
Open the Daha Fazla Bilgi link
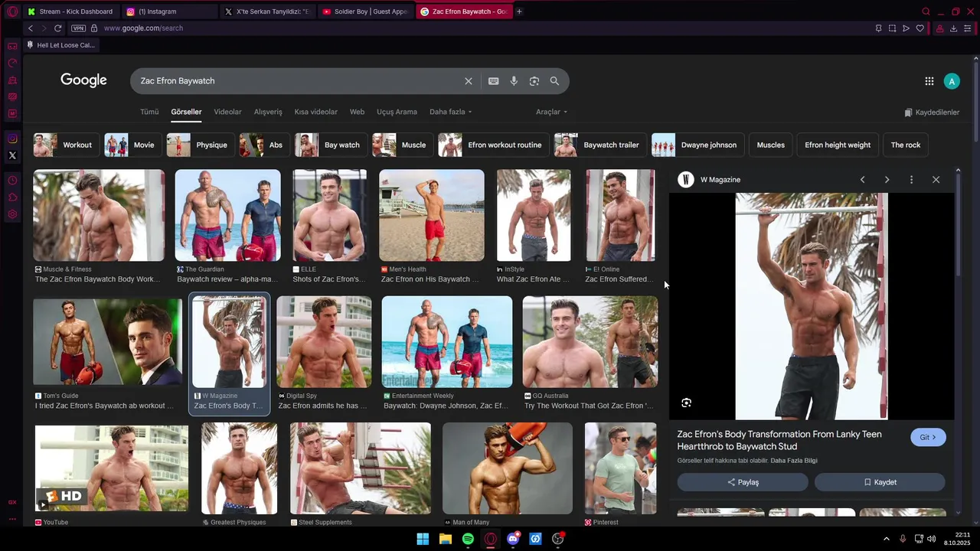point(794,461)
